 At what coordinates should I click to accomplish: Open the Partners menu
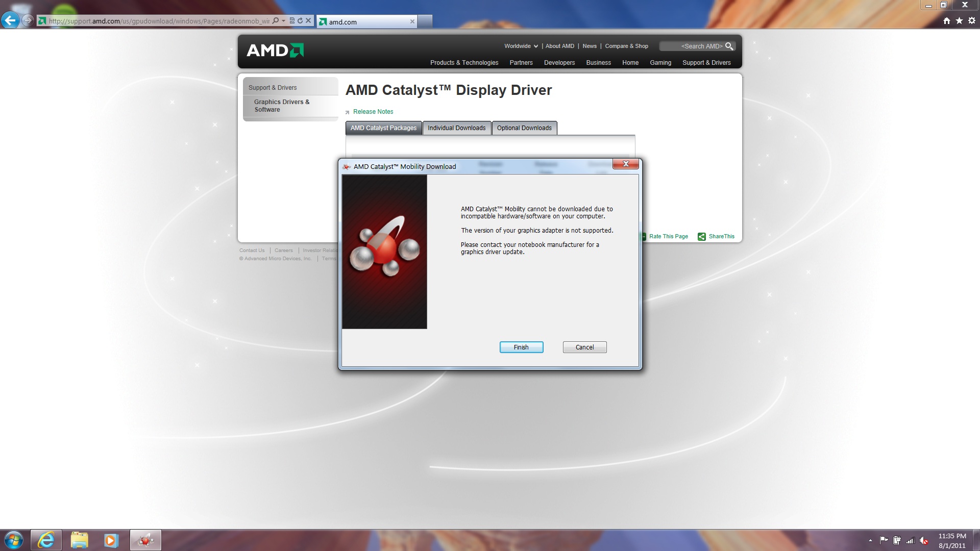[521, 63]
